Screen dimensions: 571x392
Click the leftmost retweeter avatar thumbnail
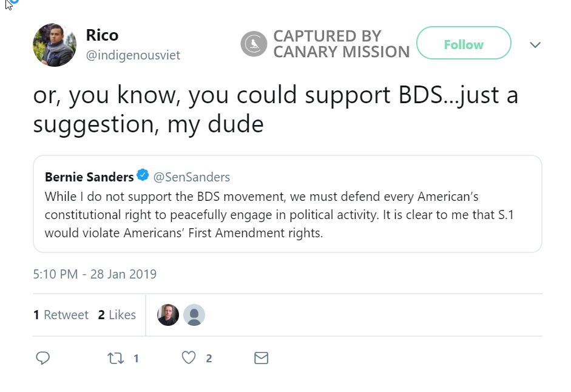(167, 314)
